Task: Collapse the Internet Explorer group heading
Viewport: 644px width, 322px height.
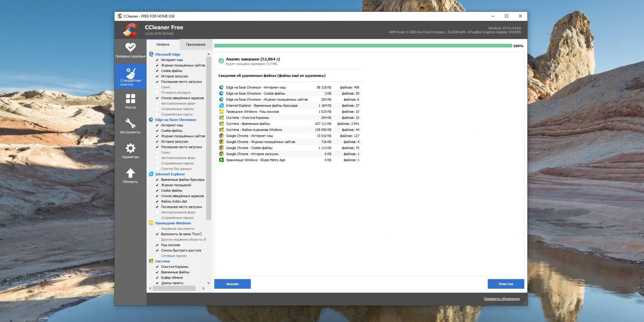Action: click(170, 174)
